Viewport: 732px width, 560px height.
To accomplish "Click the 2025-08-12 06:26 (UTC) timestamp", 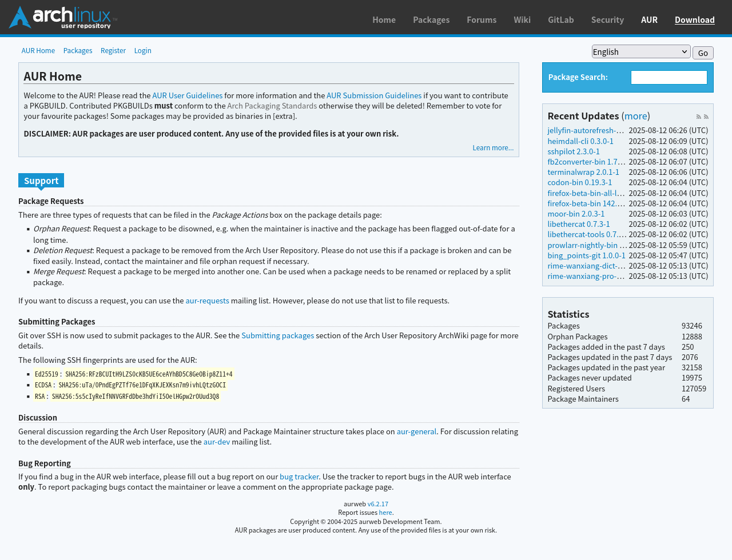I will 669,130.
